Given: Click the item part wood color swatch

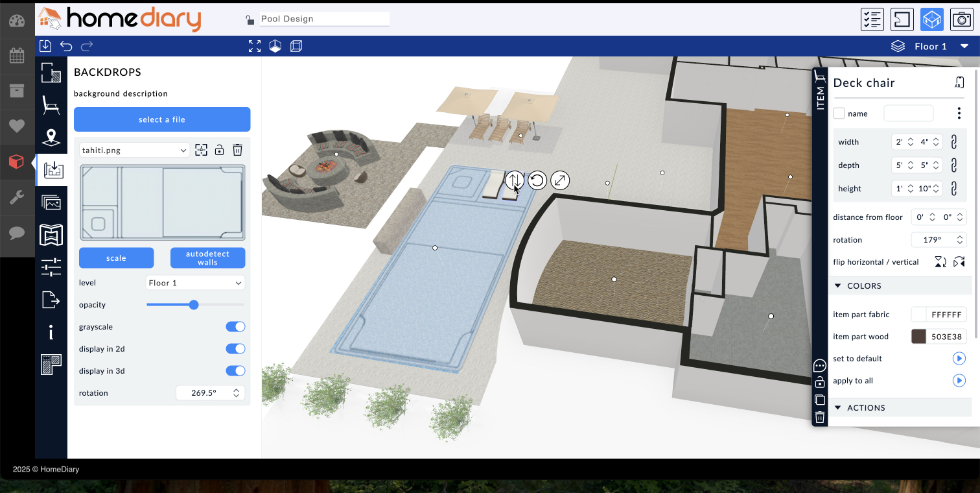Looking at the screenshot, I should (x=918, y=337).
